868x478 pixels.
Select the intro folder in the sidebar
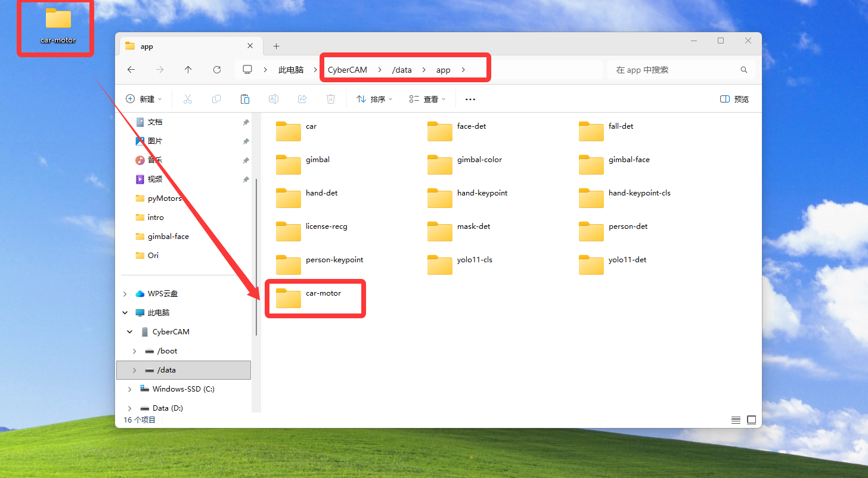coord(156,218)
